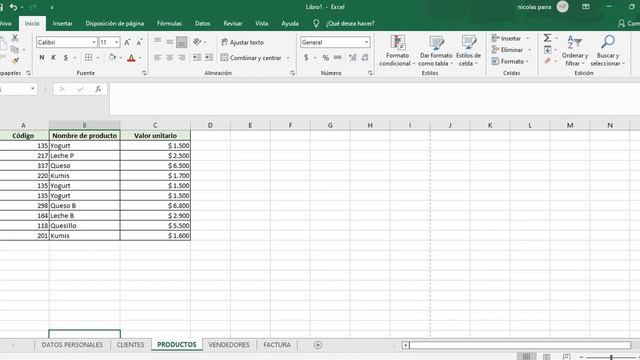Align text to bottom
The image size is (640, 360).
tap(182, 42)
